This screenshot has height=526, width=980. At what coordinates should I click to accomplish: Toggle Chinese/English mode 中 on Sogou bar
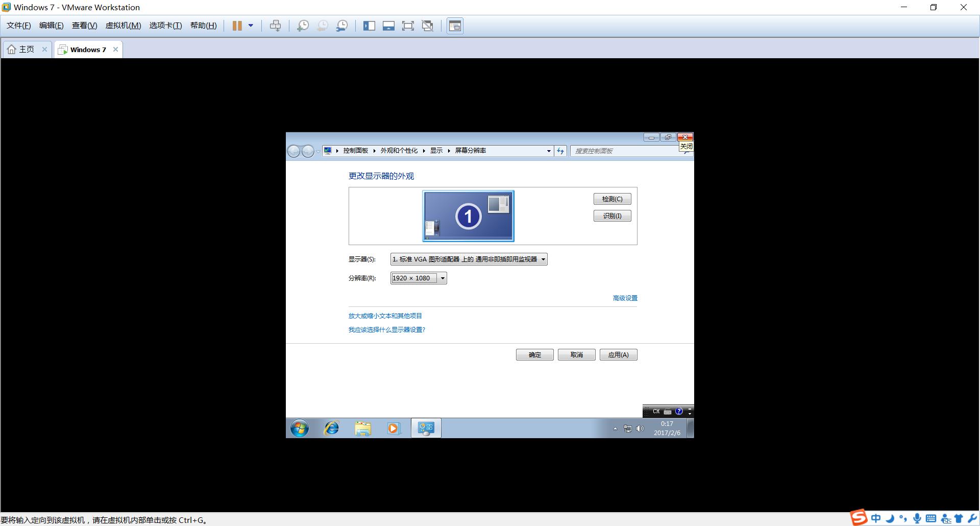pos(876,519)
